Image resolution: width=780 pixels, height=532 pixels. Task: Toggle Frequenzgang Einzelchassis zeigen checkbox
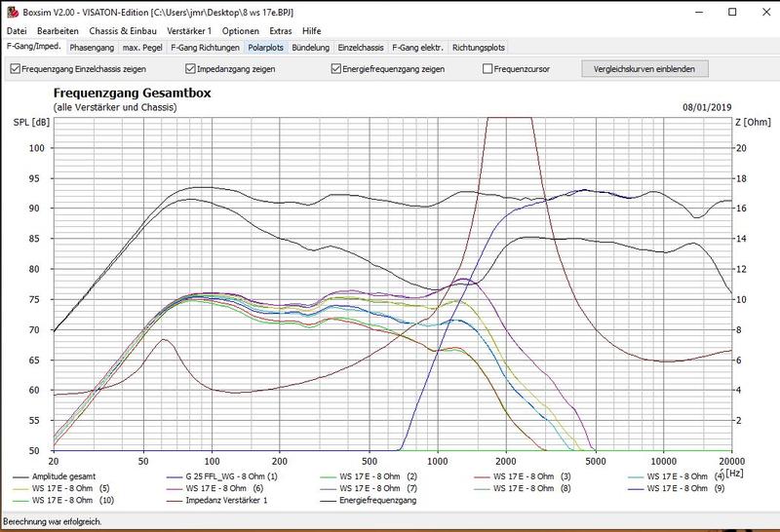click(15, 69)
